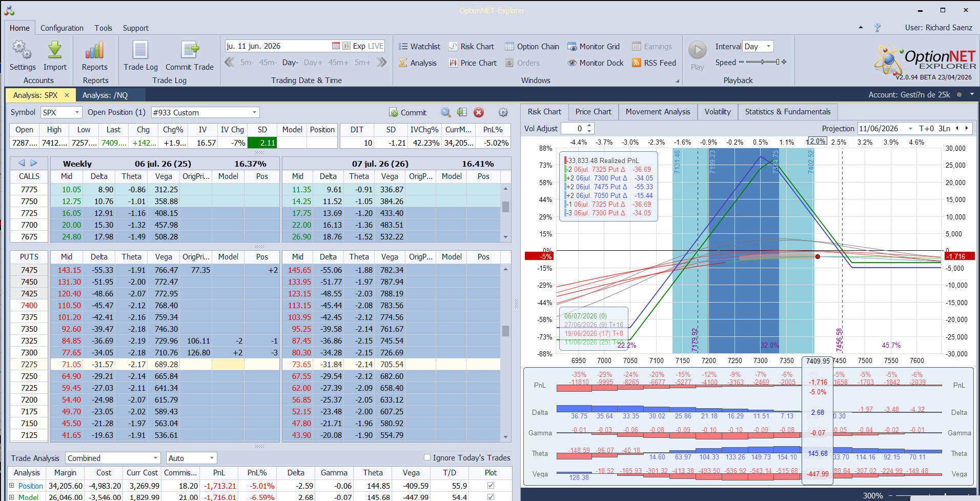The width and height of the screenshot is (980, 501).
Task: Toggle the Model row Plot checkbox
Action: click(x=491, y=497)
